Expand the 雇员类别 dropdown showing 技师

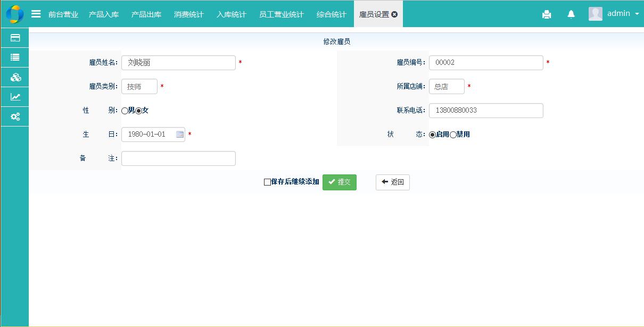[x=139, y=87]
